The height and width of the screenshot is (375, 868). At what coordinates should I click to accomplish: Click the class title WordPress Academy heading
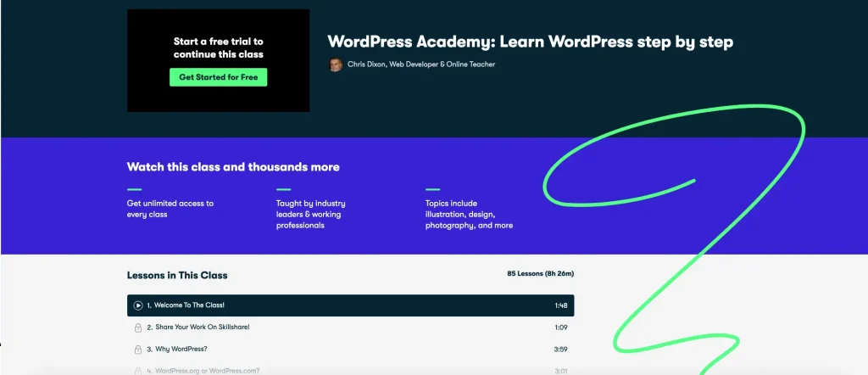tap(531, 42)
